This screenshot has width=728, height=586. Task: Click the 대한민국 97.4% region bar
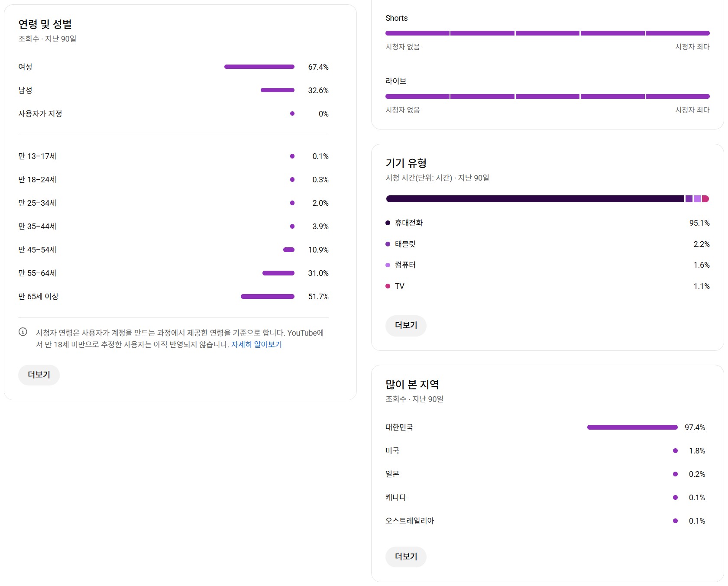point(632,427)
